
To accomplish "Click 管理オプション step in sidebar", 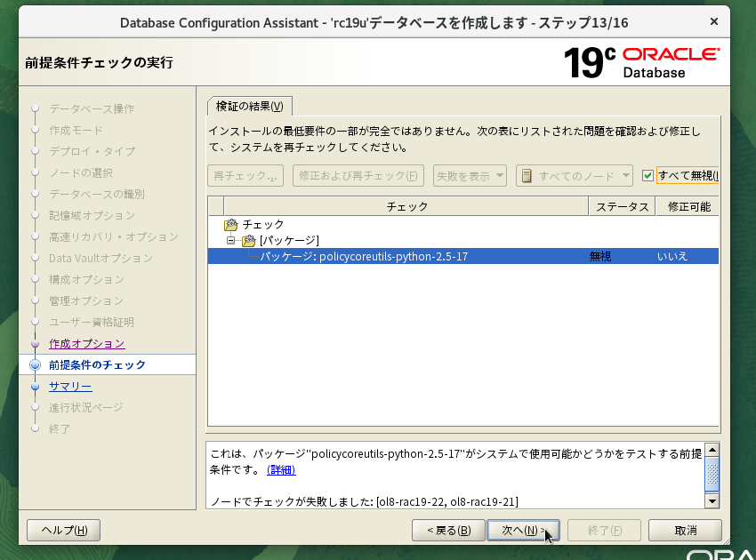I will [86, 300].
